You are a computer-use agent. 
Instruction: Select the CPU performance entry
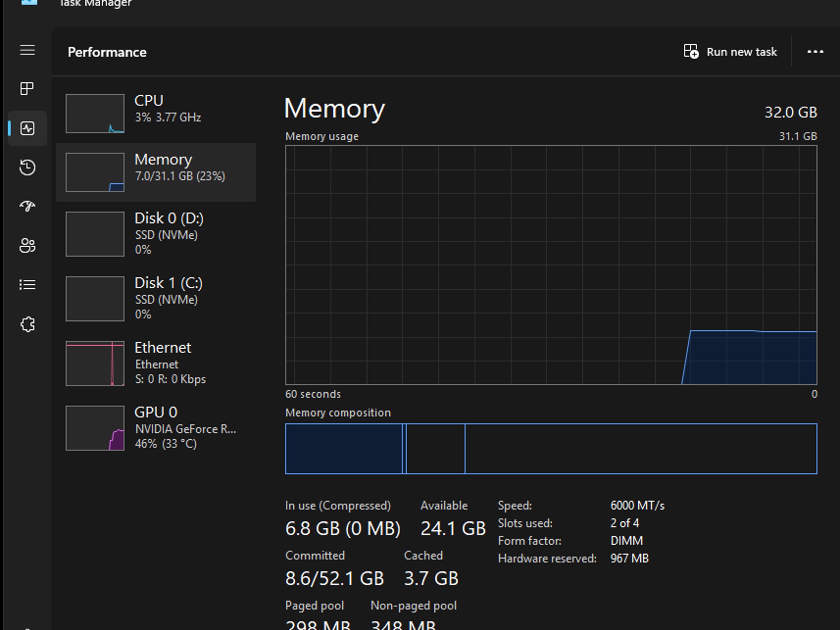pyautogui.click(x=156, y=113)
